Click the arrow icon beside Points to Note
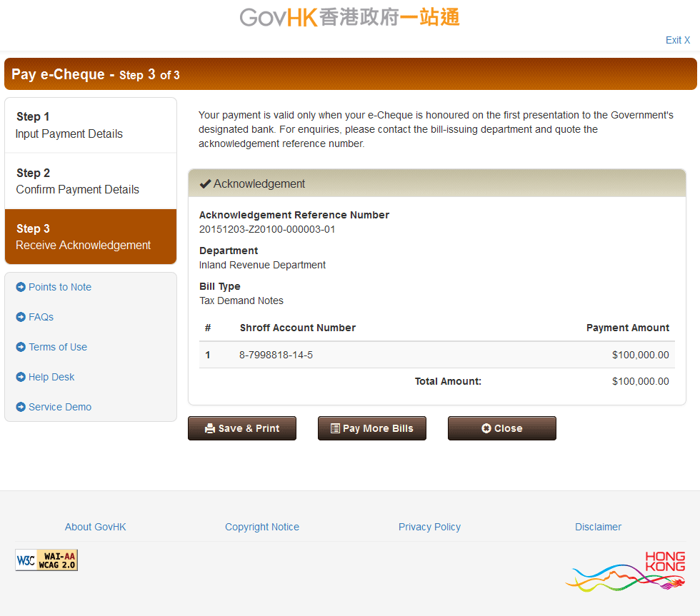 tap(21, 287)
